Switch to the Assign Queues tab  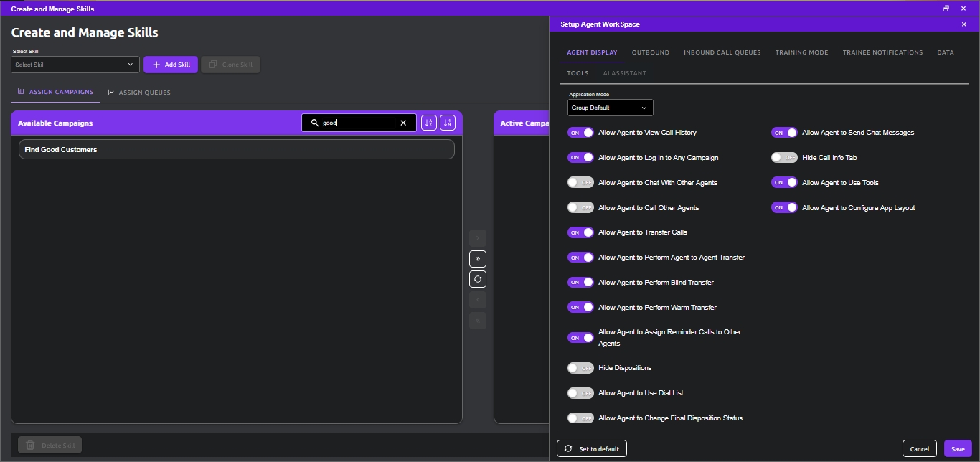pos(139,93)
